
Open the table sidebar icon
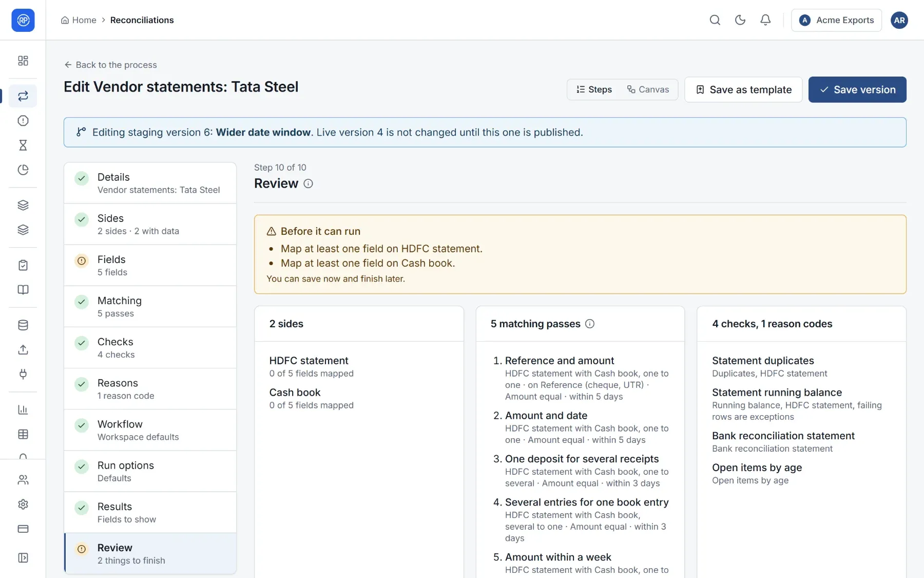(x=23, y=434)
